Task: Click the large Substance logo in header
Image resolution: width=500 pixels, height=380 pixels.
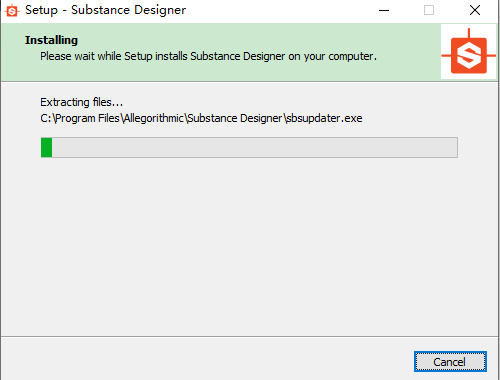Action: 468,51
